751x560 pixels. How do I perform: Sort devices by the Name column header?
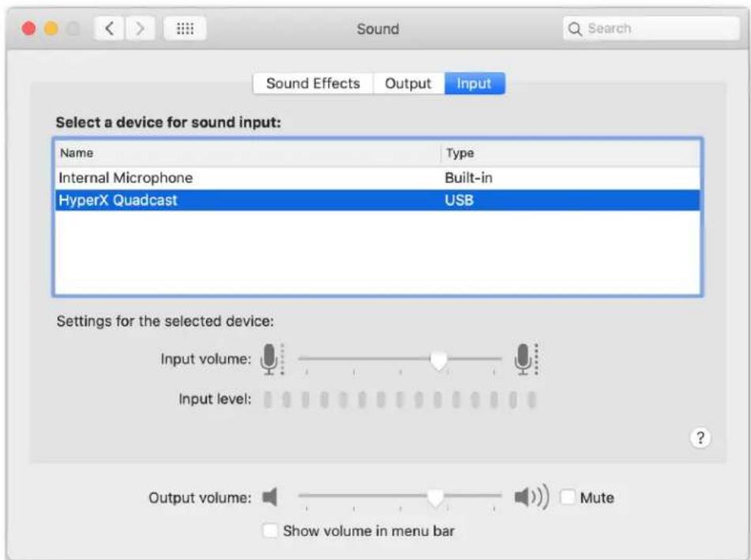(248, 153)
